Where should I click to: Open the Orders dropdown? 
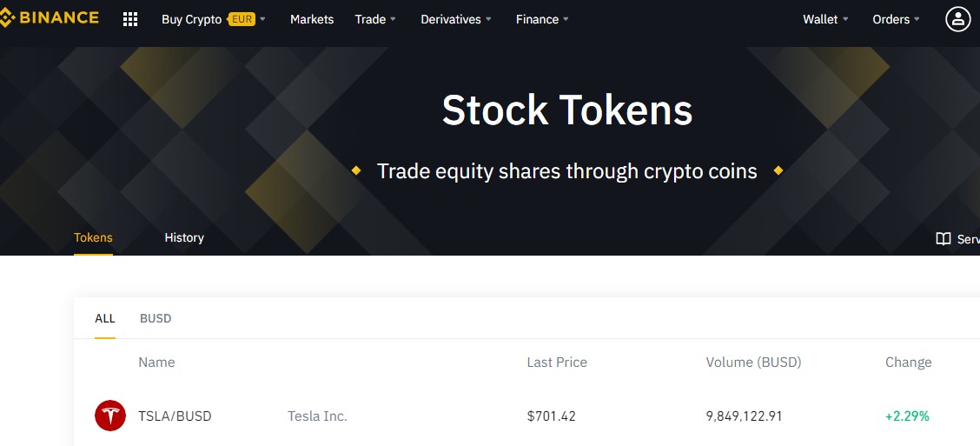pyautogui.click(x=897, y=19)
